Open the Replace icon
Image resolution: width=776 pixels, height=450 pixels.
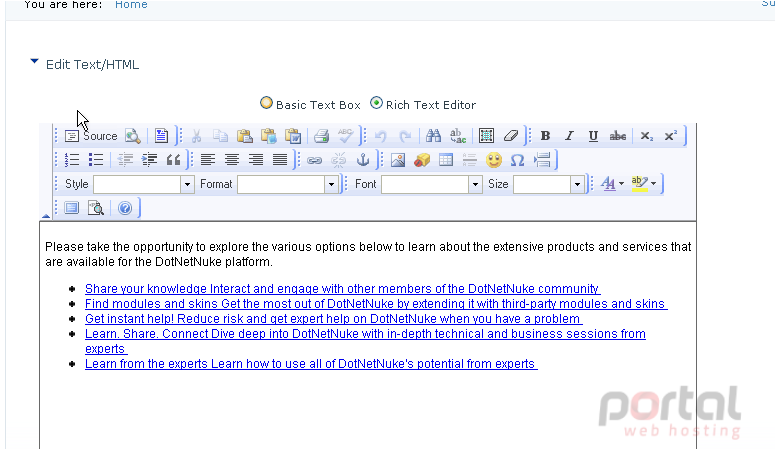tap(458, 136)
